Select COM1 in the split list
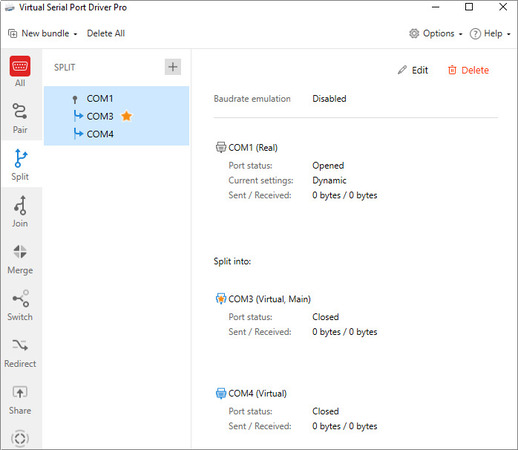This screenshot has height=450, width=518. point(100,99)
